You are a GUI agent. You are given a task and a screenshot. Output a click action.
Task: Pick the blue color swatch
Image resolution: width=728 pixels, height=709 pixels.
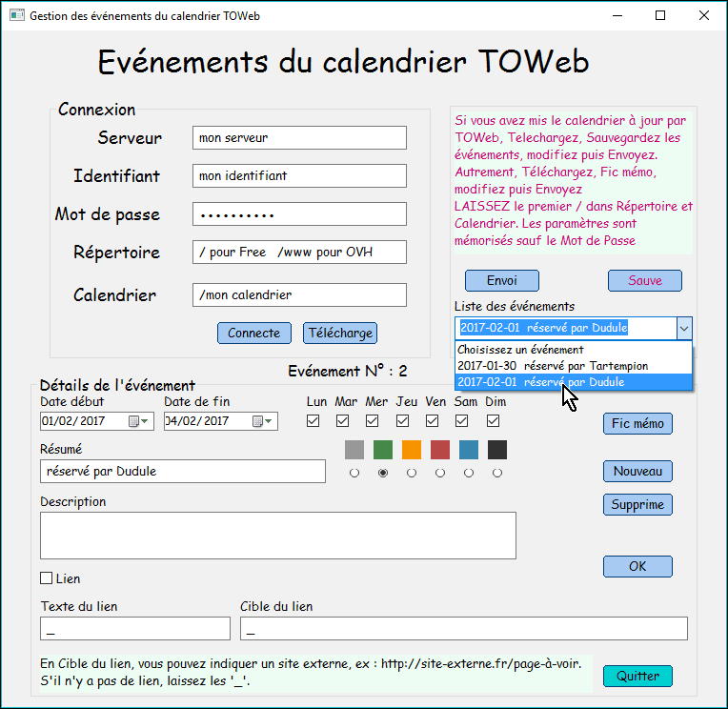[x=469, y=450]
